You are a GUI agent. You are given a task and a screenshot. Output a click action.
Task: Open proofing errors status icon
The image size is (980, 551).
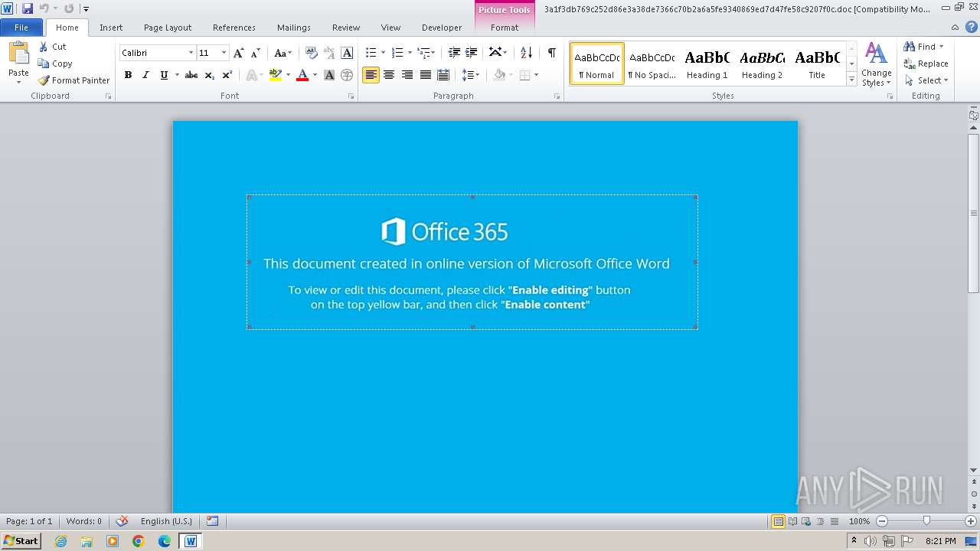pos(122,521)
